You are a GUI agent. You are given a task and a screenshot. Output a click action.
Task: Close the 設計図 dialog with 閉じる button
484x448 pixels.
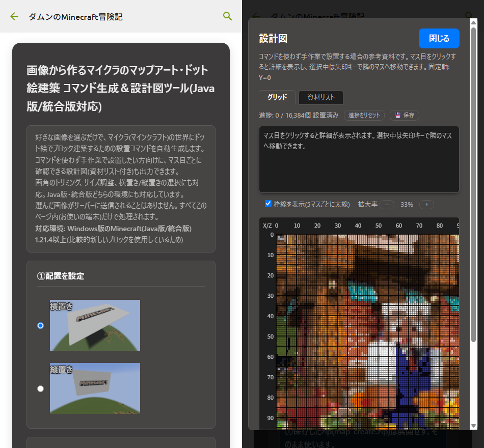[x=439, y=38]
